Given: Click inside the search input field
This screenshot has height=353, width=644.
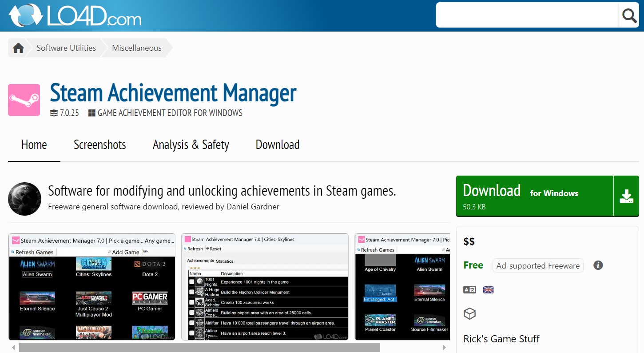Looking at the screenshot, I should coord(524,15).
